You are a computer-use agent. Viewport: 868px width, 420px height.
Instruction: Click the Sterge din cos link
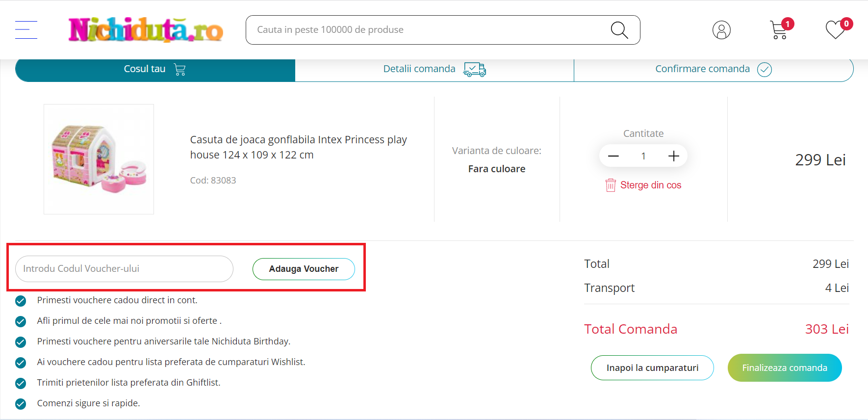650,185
